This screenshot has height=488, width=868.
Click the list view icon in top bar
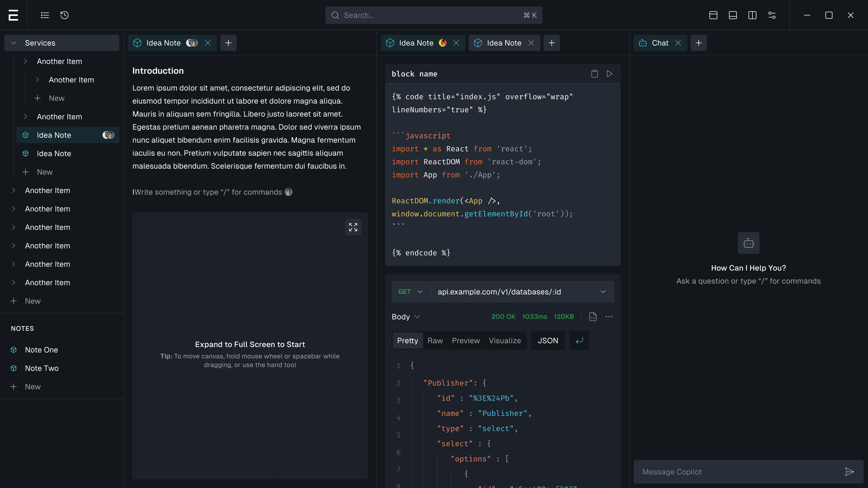tap(45, 15)
